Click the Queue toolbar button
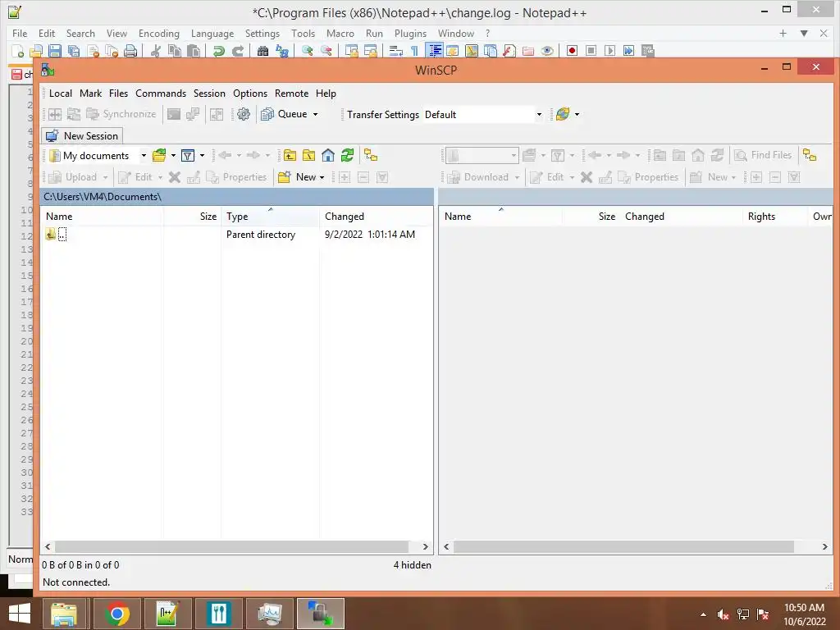The width and height of the screenshot is (840, 630). point(284,114)
